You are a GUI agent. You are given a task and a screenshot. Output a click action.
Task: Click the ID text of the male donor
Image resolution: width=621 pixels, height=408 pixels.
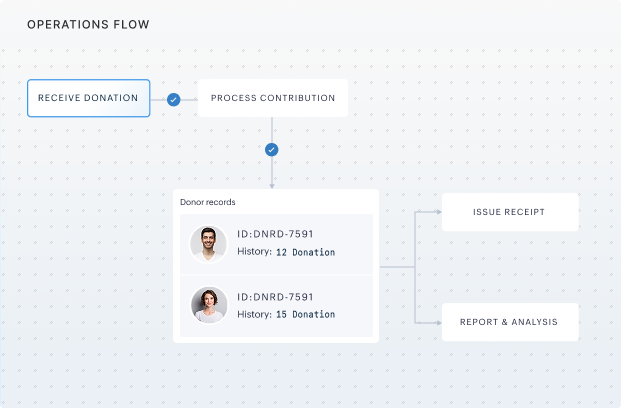(275, 234)
